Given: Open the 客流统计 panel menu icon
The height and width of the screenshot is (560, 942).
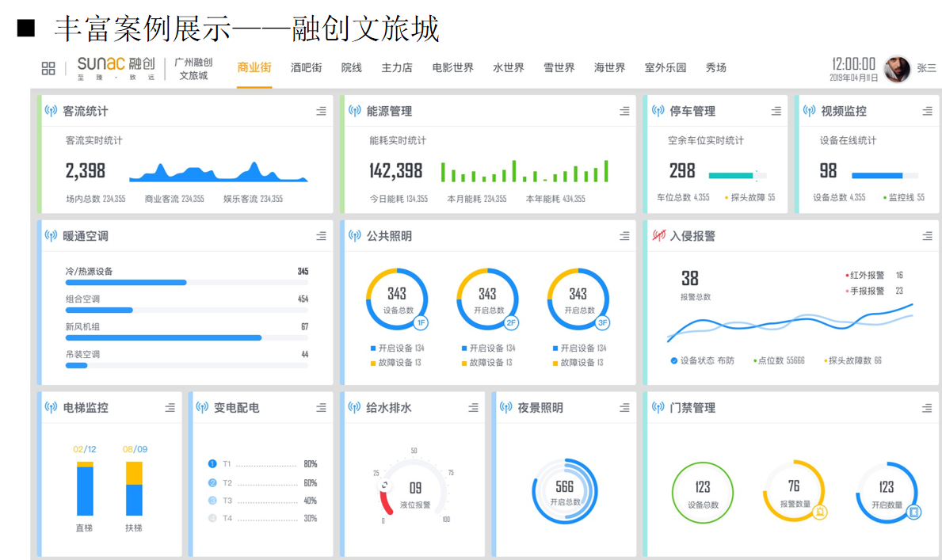Looking at the screenshot, I should pyautogui.click(x=322, y=111).
